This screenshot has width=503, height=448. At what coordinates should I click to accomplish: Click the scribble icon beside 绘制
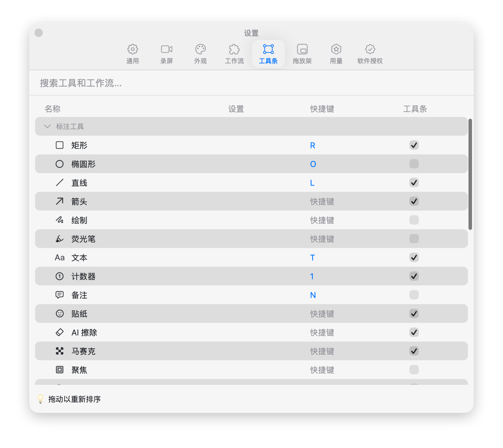pos(60,220)
